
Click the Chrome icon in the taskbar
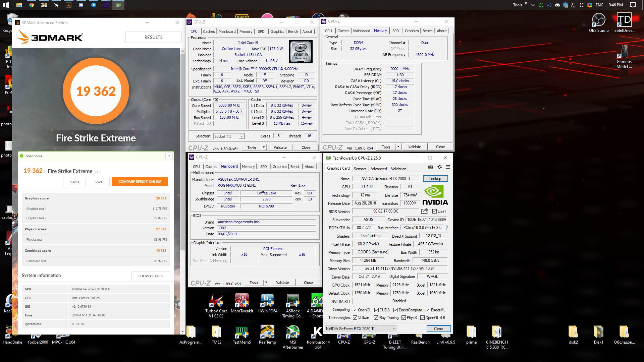pyautogui.click(x=31, y=5)
